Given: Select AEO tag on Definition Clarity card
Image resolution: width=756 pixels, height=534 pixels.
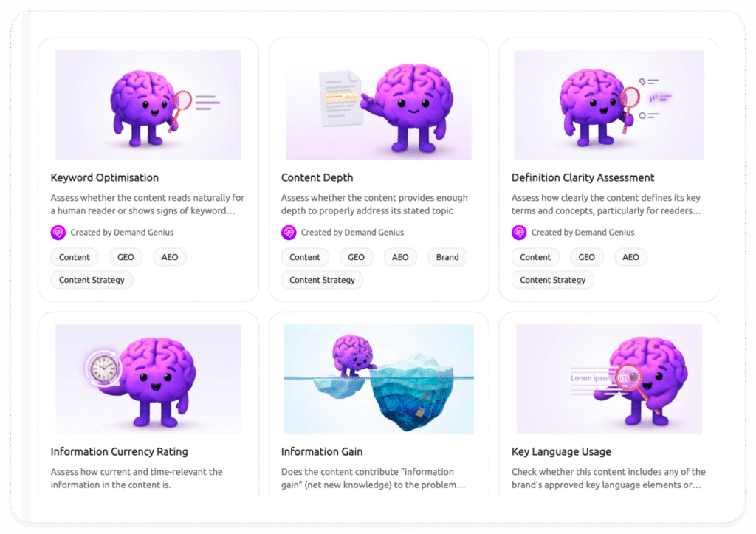Looking at the screenshot, I should click(630, 257).
